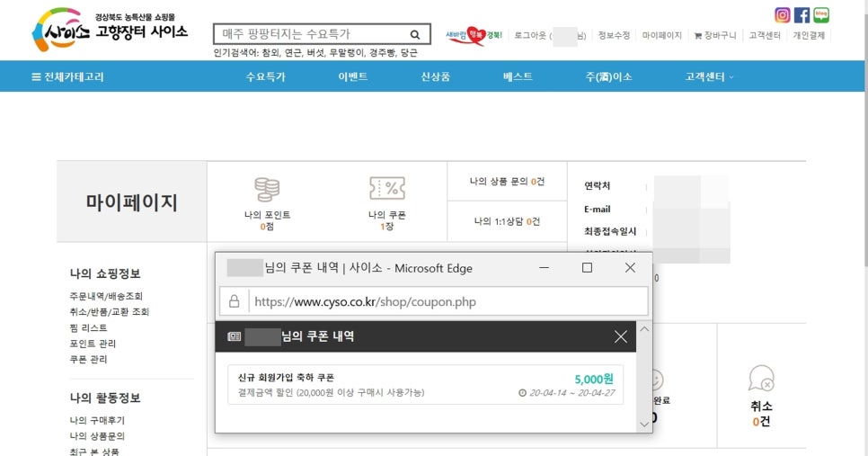868x456 pixels.
Task: Open 포인트 관리 in the sidebar
Action: click(x=93, y=343)
